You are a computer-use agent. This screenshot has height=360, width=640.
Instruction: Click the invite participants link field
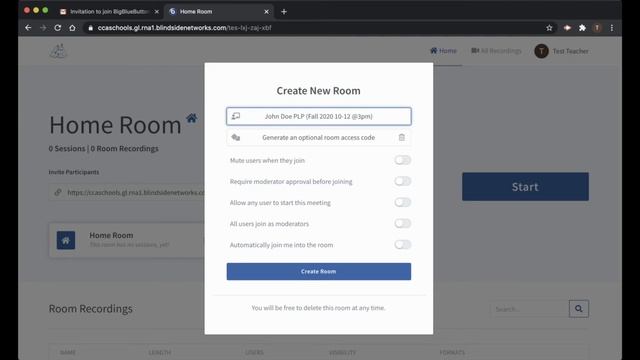coord(127,192)
